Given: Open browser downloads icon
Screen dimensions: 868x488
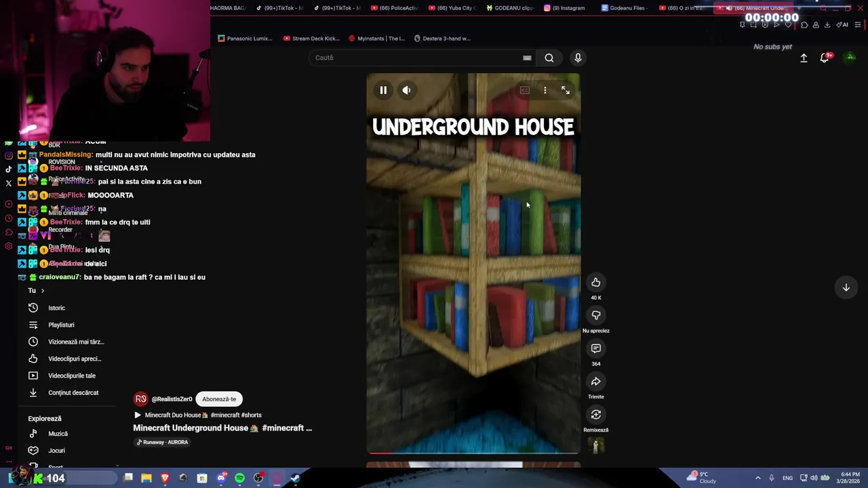Looking at the screenshot, I should [x=827, y=25].
